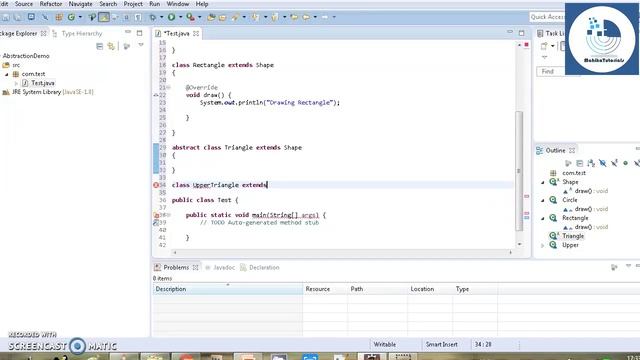The height and width of the screenshot is (360, 640).
Task: Go to Previous Annotation icon
Action: pos(275,17)
